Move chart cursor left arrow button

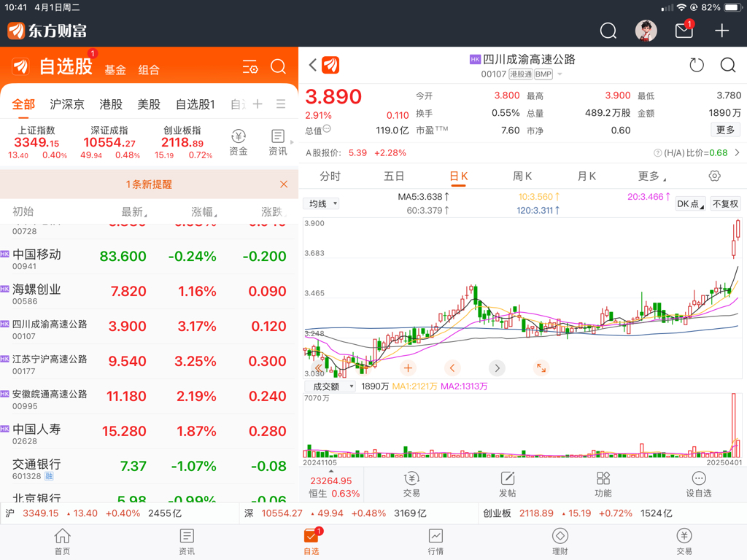pos(452,368)
